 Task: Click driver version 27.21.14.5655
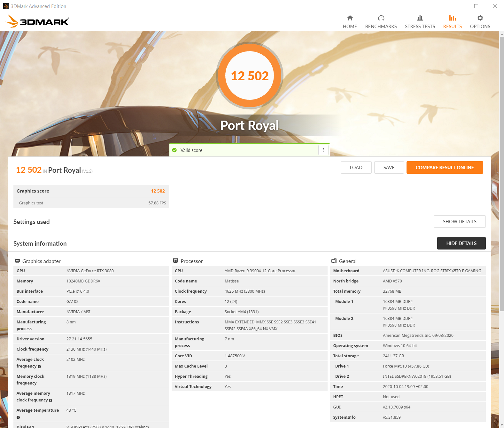coord(79,339)
